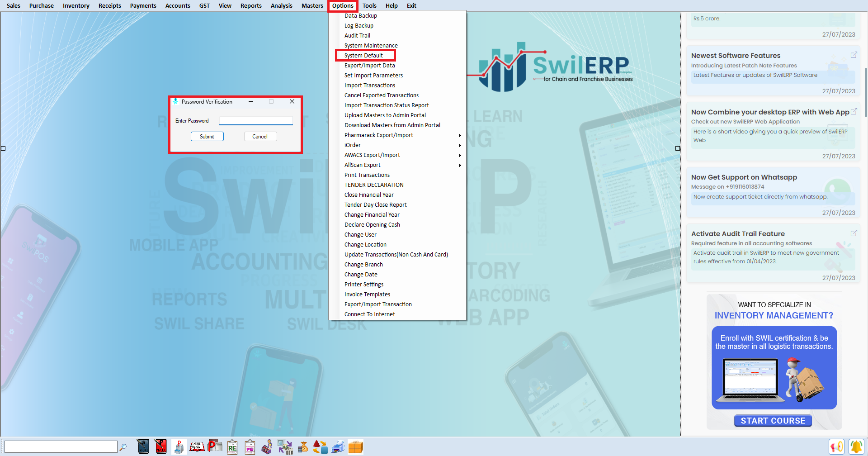The width and height of the screenshot is (868, 456).
Task: Open the Sales Invoice (S) book icon
Action: [x=143, y=446]
